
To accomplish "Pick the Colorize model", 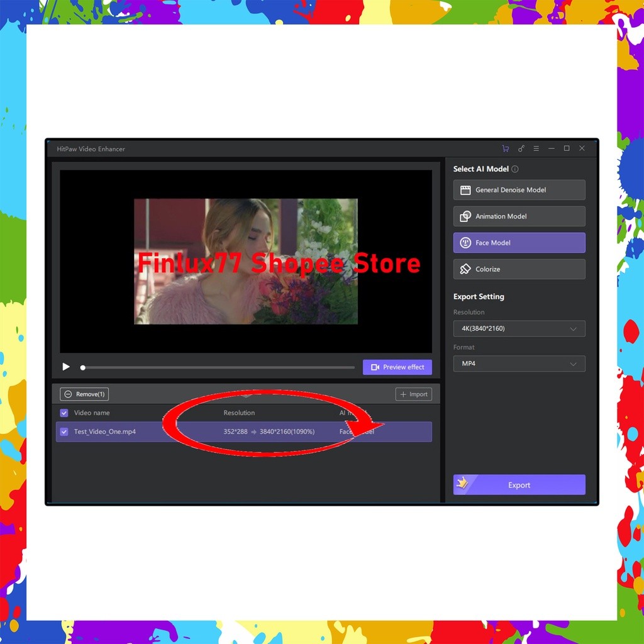I will pos(518,269).
